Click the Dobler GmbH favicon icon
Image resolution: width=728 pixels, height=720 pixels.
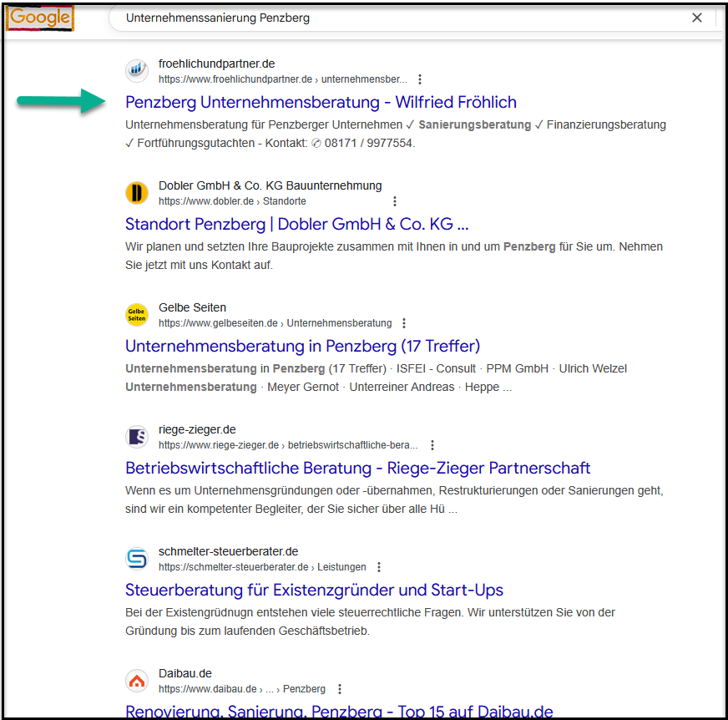137,193
